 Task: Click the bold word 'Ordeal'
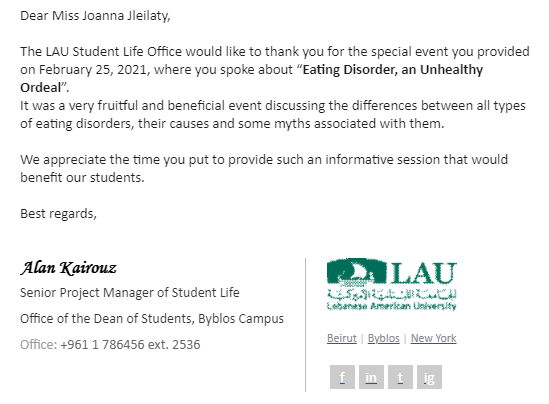point(41,88)
